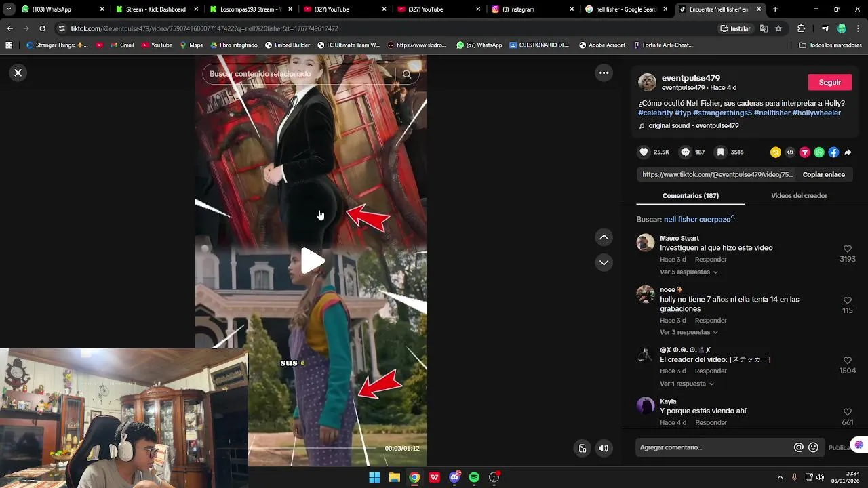
Task: Like Mauro Stuart's comment
Action: pos(848,249)
